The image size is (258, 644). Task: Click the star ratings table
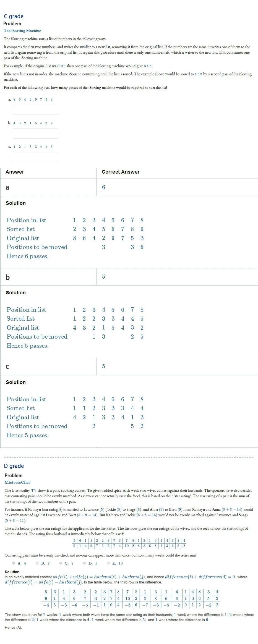pyautogui.click(x=129, y=543)
